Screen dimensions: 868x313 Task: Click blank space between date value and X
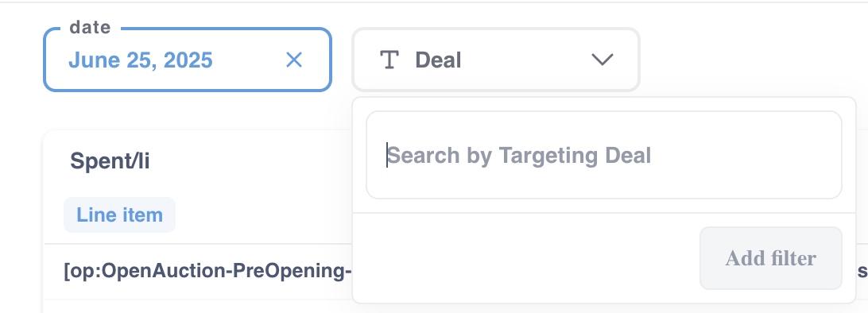tap(249, 60)
